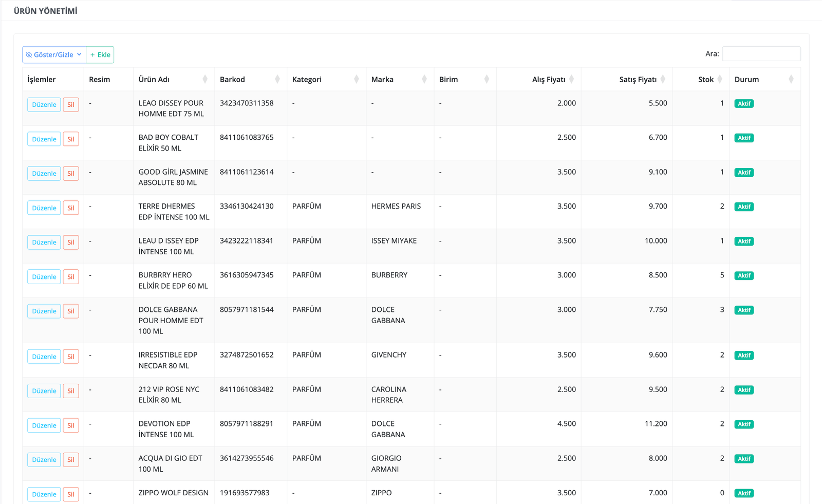
Task: Select barcode 3423470311358
Action: point(247,103)
